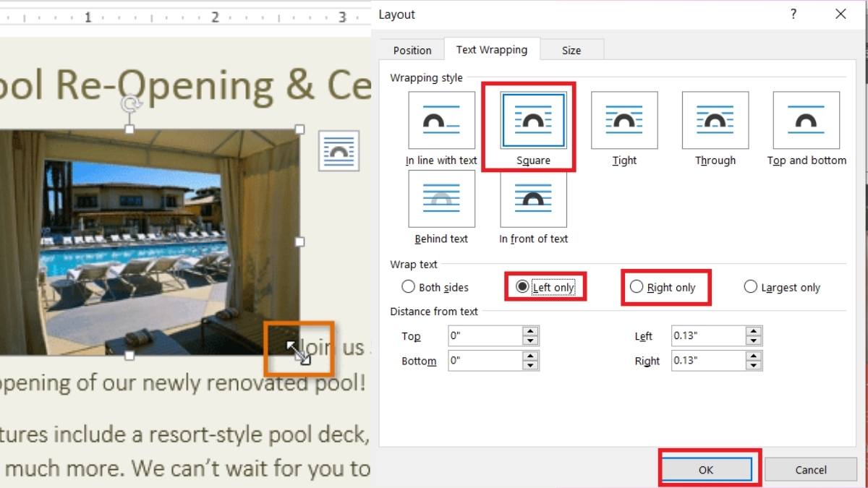Choose the Top and bottom wrapping icon

pos(806,121)
